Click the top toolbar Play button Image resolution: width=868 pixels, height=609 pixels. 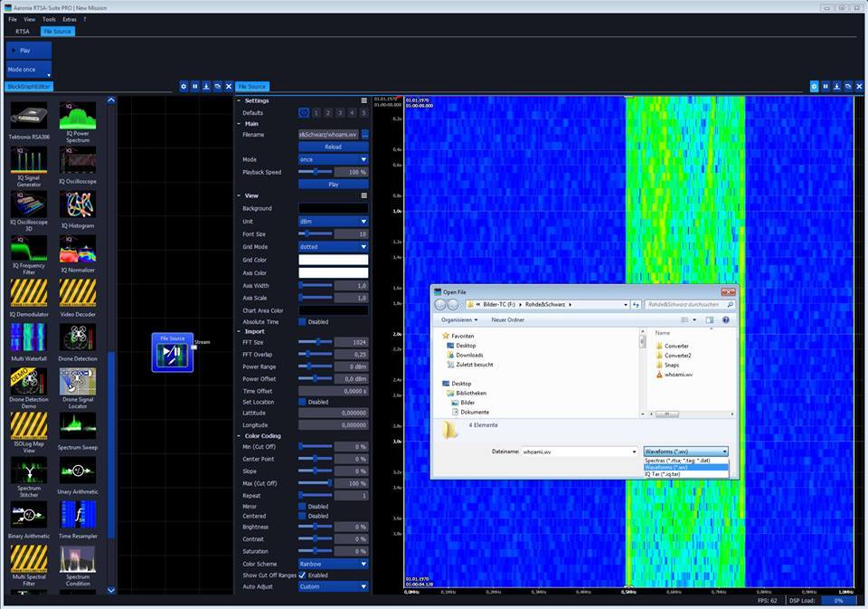click(x=29, y=51)
